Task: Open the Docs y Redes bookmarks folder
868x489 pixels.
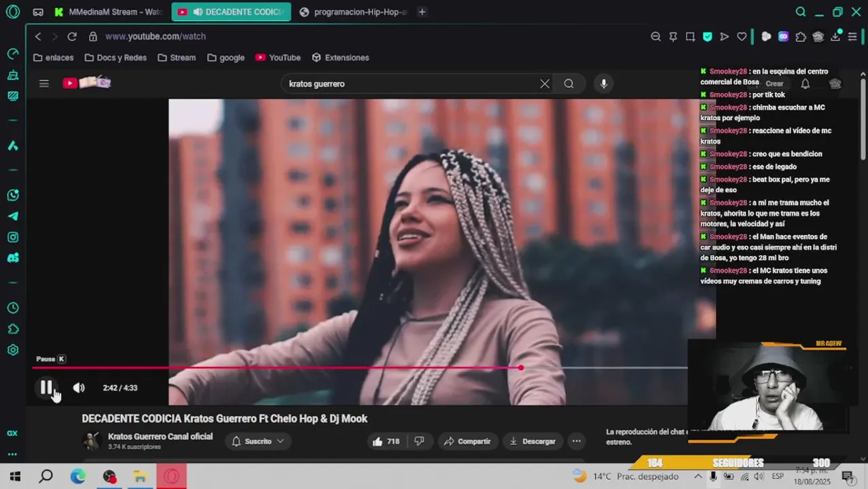Action: [115, 58]
